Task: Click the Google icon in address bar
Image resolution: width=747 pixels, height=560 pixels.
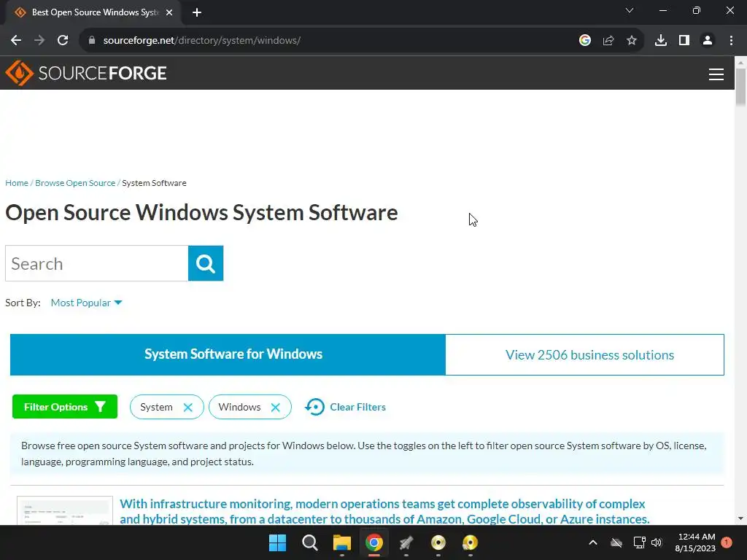Action: (x=585, y=41)
